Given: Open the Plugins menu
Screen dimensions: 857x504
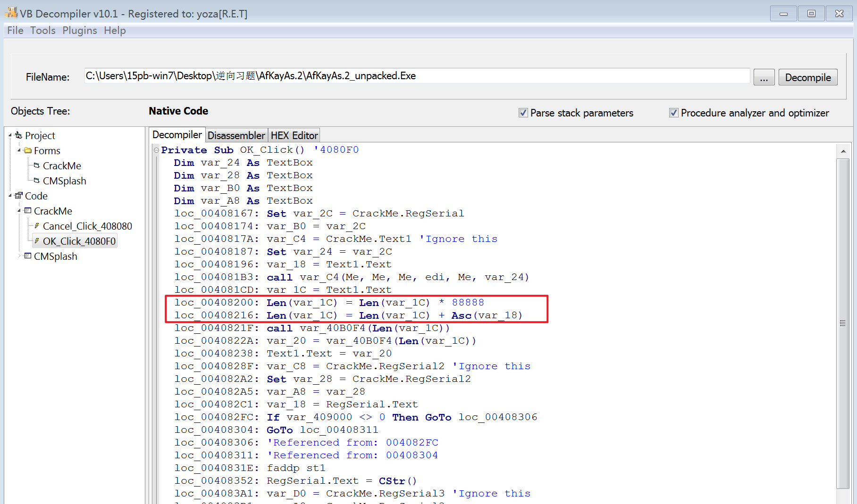Looking at the screenshot, I should click(80, 30).
